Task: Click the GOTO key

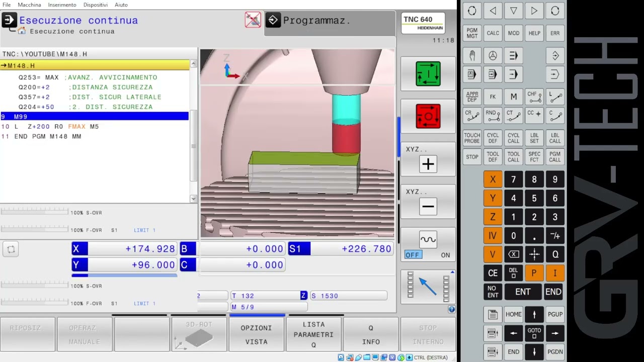Action: tap(534, 333)
